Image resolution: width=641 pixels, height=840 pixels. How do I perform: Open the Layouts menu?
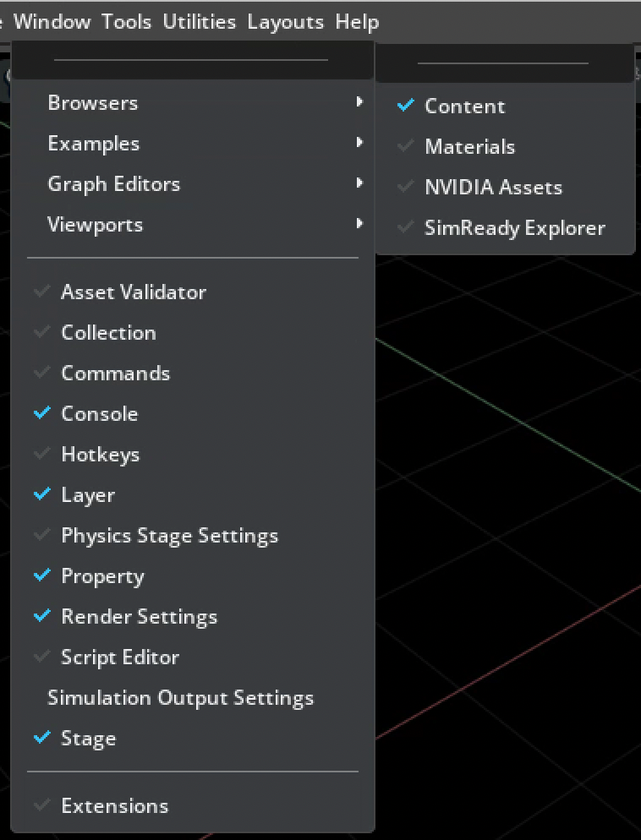click(x=285, y=22)
